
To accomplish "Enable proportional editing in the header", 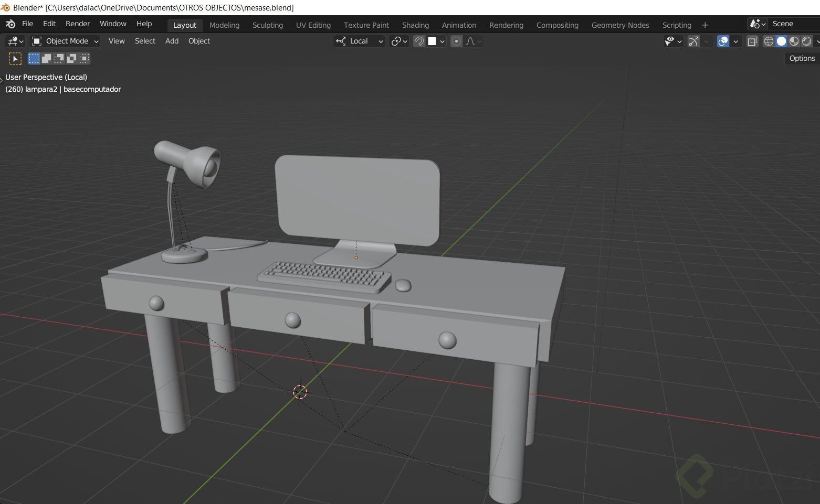I will click(457, 41).
